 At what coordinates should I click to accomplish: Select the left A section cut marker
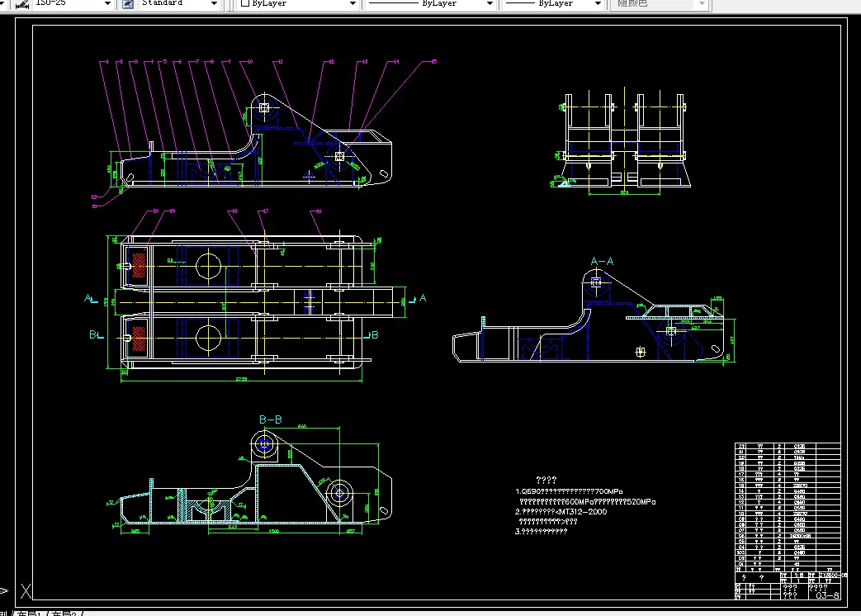pyautogui.click(x=91, y=299)
